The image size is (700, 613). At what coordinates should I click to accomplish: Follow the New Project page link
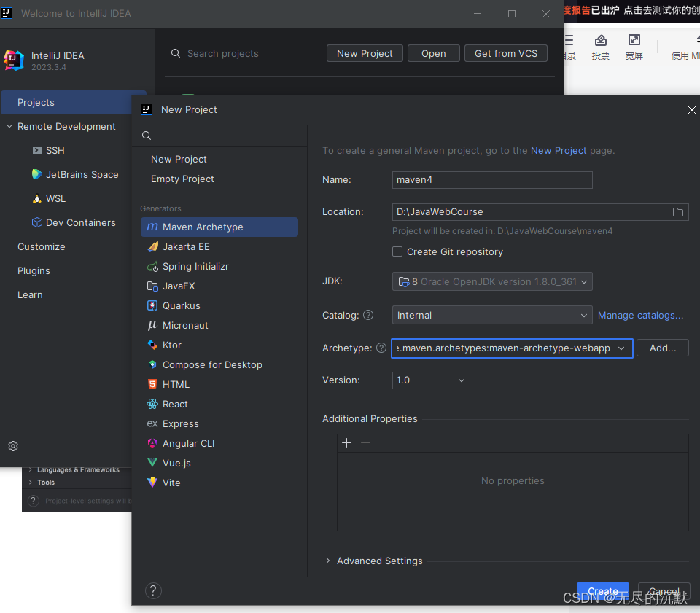pyautogui.click(x=558, y=150)
